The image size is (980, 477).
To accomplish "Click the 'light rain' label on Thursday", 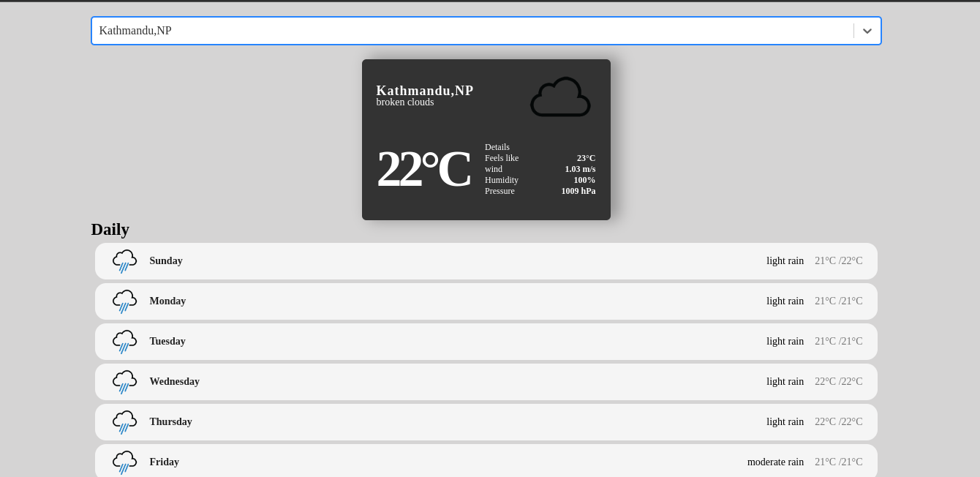I will (x=785, y=422).
